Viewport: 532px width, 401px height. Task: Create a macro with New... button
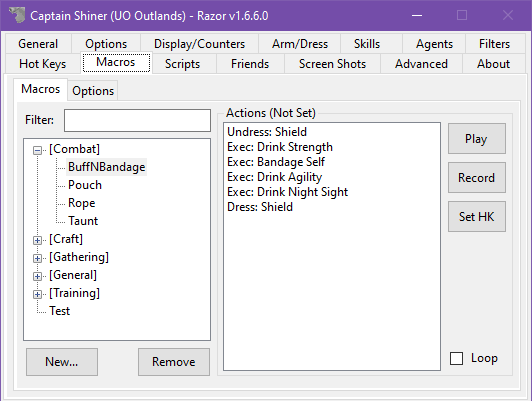point(62,362)
